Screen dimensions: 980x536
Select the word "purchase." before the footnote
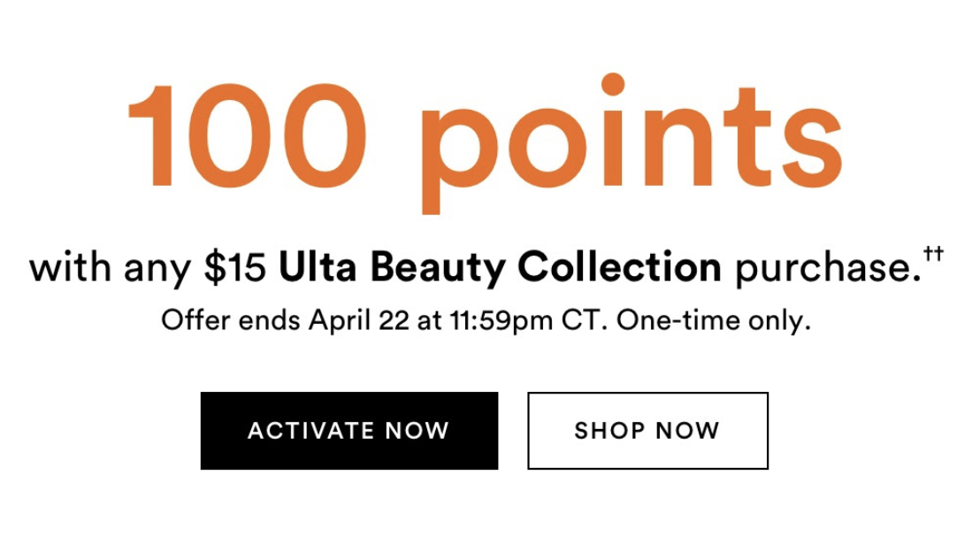pos(828,269)
